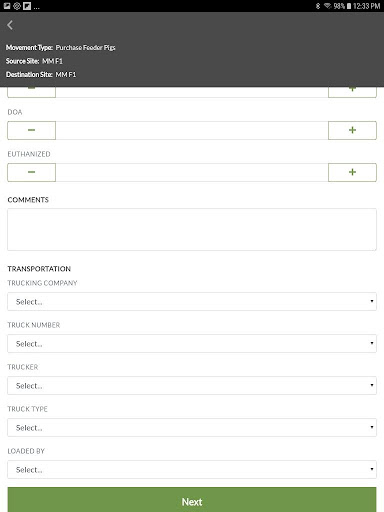Viewport: 384px width, 512px height.
Task: Tap the Euthanized number field
Action: coord(192,172)
